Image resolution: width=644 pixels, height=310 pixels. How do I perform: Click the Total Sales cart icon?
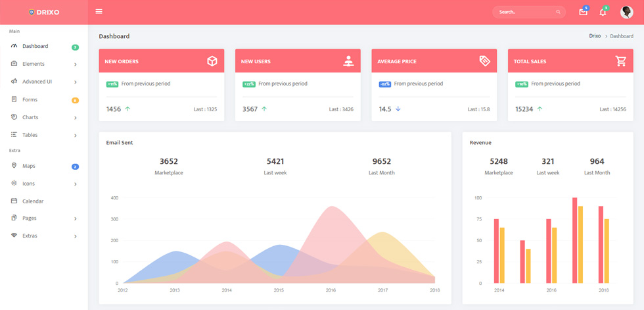[x=620, y=61]
